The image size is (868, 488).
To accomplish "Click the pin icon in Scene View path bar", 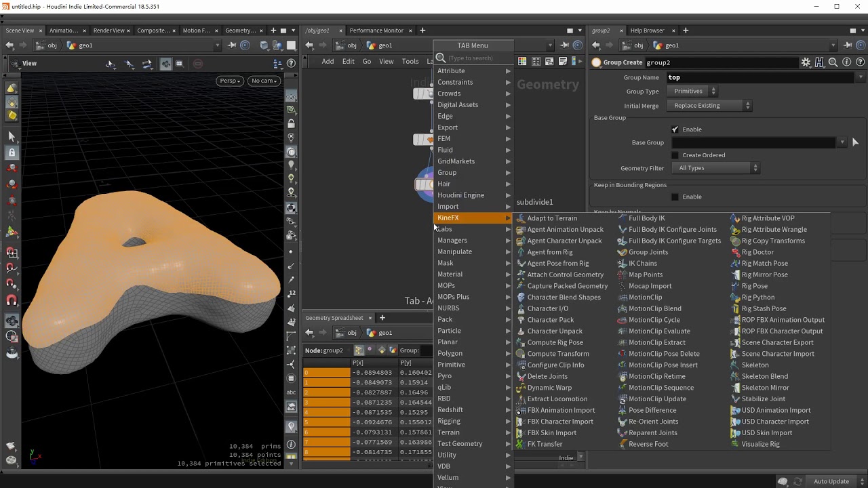I will tap(233, 45).
